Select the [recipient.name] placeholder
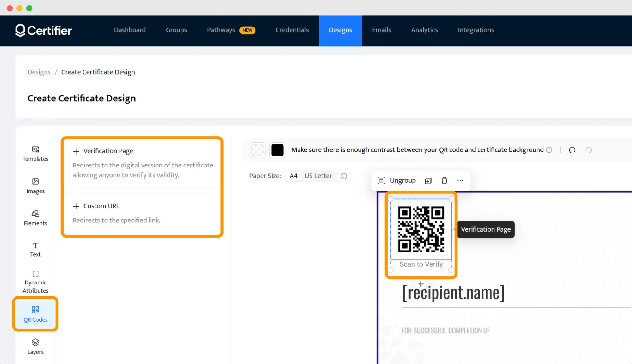The width and height of the screenshot is (632, 364). 453,293
